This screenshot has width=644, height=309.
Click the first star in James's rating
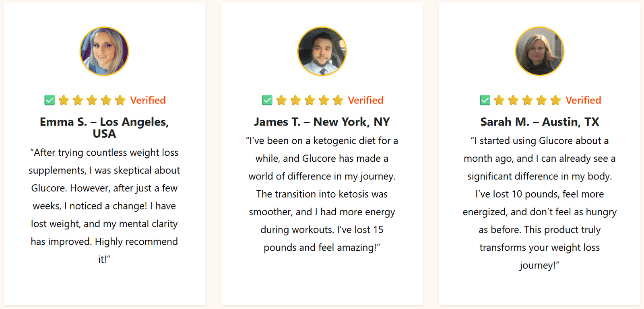(x=282, y=100)
